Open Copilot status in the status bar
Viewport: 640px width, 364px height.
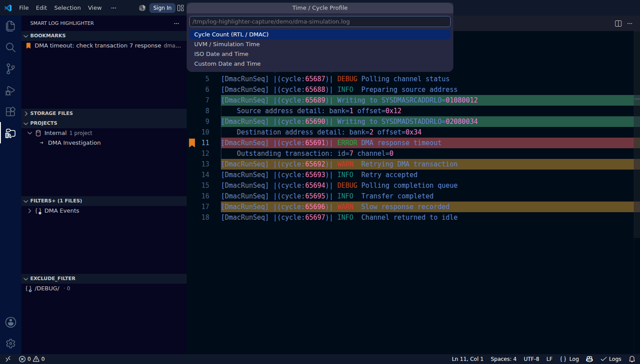pyautogui.click(x=589, y=359)
